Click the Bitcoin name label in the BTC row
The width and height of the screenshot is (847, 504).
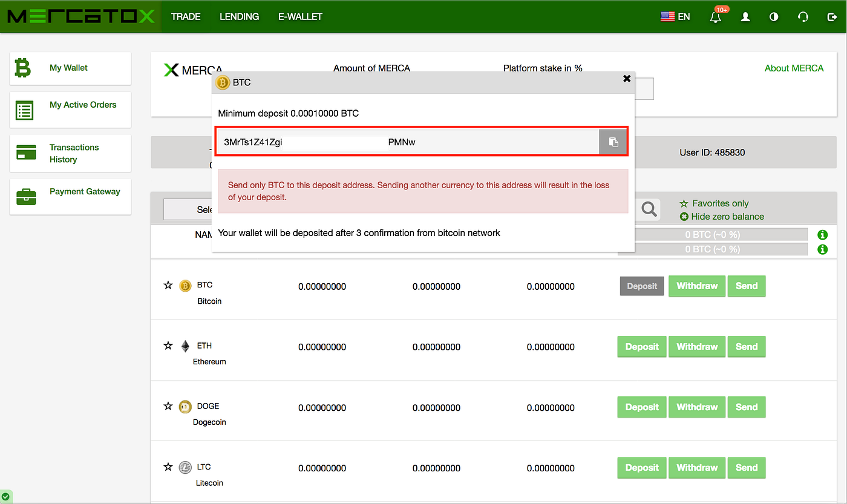(x=209, y=301)
